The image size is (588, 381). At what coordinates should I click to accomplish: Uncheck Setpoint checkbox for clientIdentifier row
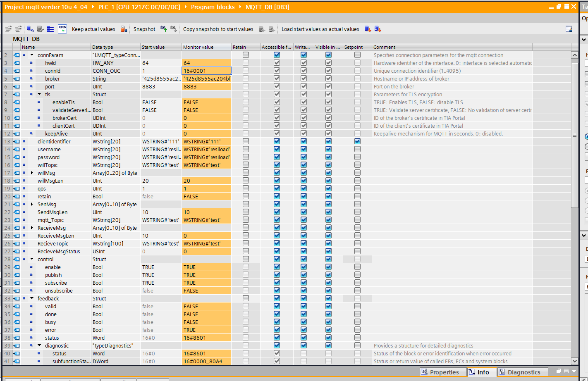[x=357, y=141]
